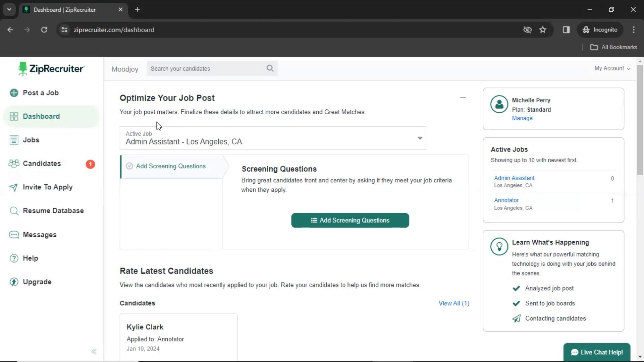Open the Post a Job icon
Image resolution: width=644 pixels, height=362 pixels.
pos(14,93)
